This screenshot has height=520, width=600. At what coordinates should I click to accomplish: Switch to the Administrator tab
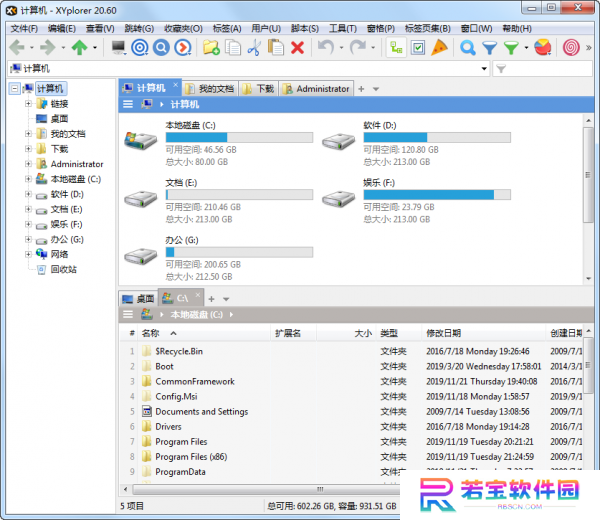[316, 89]
